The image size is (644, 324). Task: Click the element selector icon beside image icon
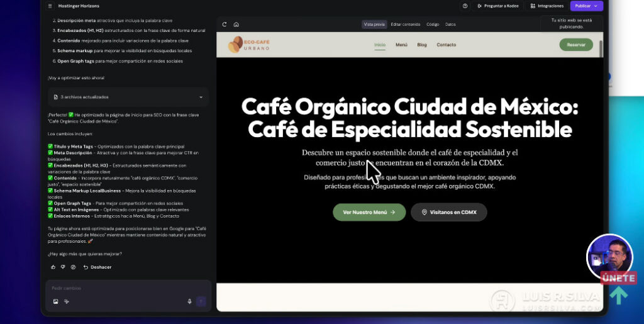click(67, 301)
